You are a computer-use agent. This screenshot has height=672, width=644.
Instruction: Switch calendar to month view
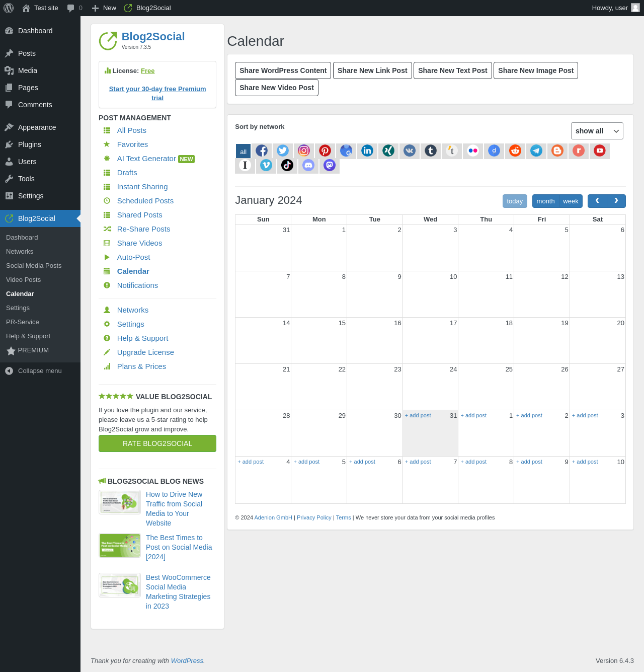(545, 201)
